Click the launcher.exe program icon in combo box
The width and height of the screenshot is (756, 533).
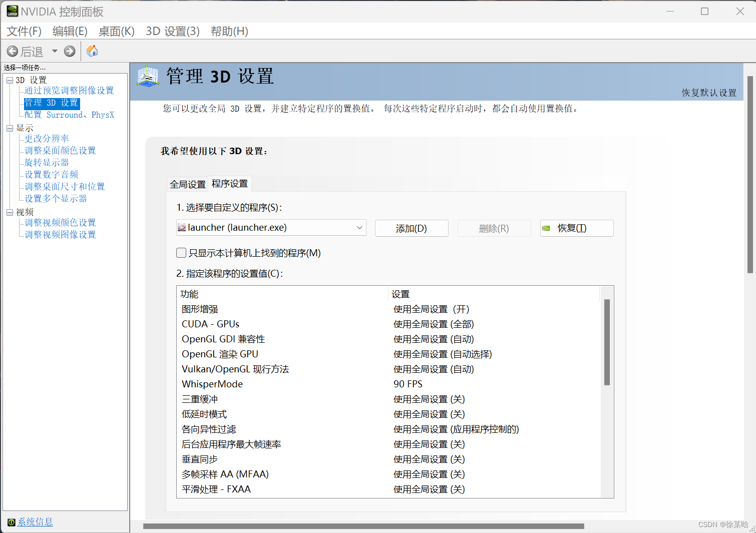(182, 228)
